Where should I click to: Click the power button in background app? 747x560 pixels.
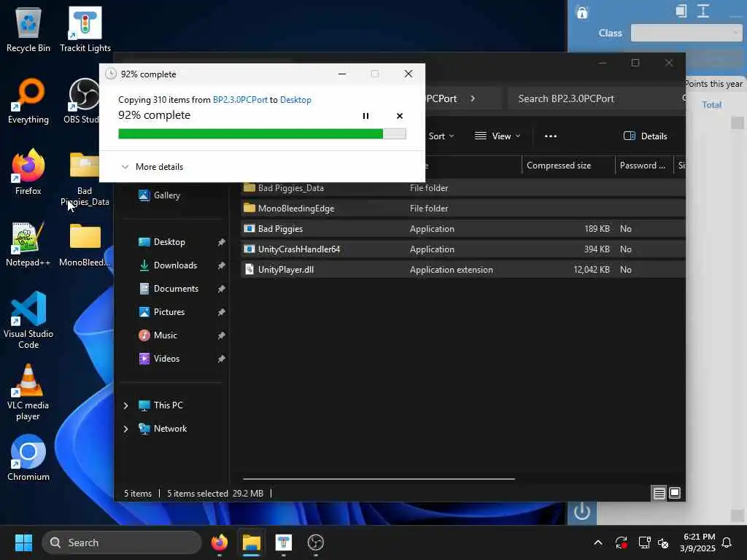581,512
